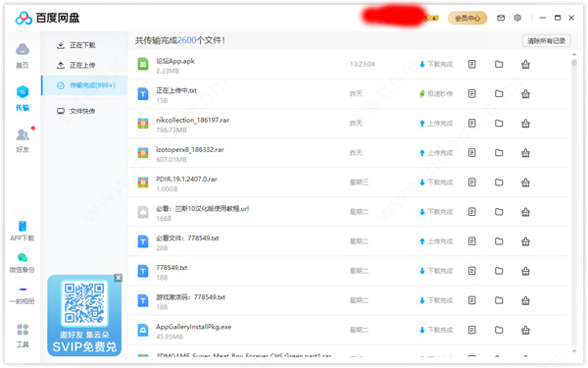The height and width of the screenshot is (368, 588).
Task: Click the apk file icon of 论坛App.apk
Action: point(143,64)
